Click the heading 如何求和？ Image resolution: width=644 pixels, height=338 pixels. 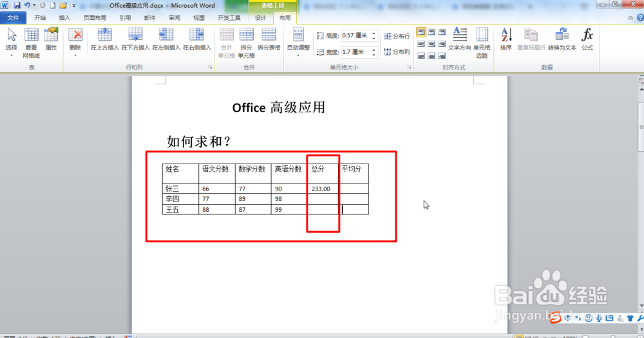(x=199, y=142)
